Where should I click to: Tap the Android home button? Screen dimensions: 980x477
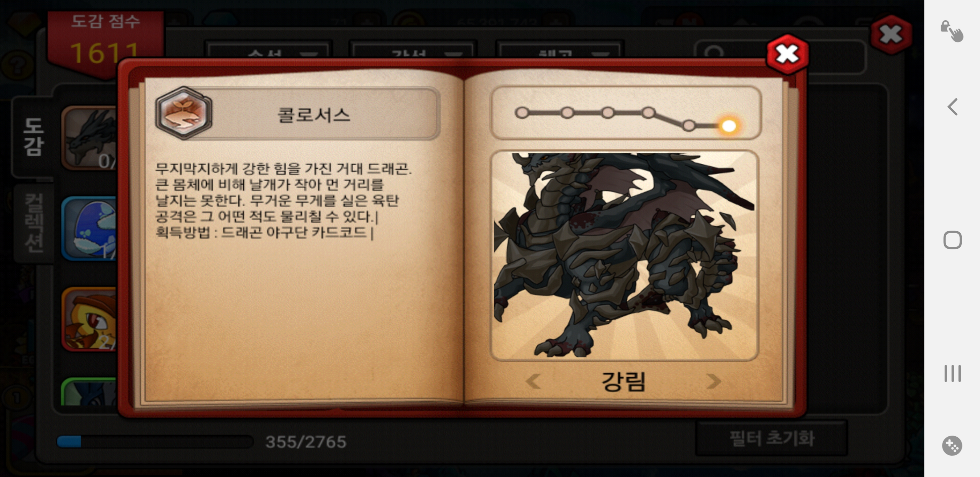coord(953,240)
